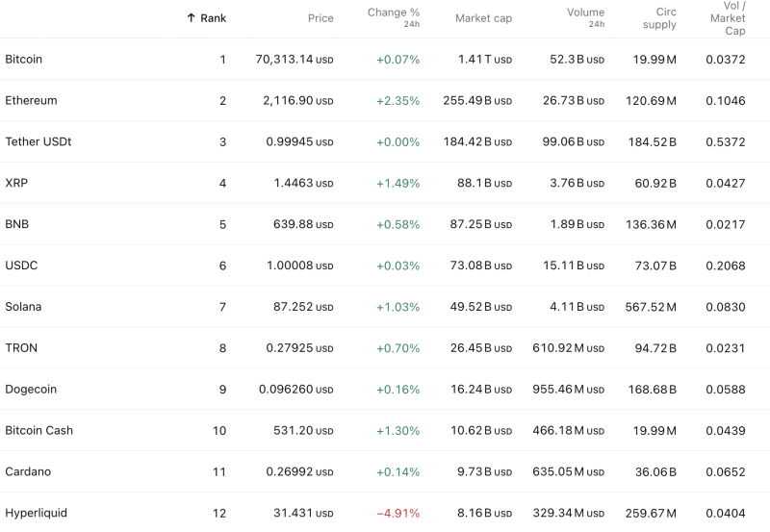Image resolution: width=770 pixels, height=532 pixels.
Task: Click Ethereum's +2.35% change value
Action: coord(398,101)
